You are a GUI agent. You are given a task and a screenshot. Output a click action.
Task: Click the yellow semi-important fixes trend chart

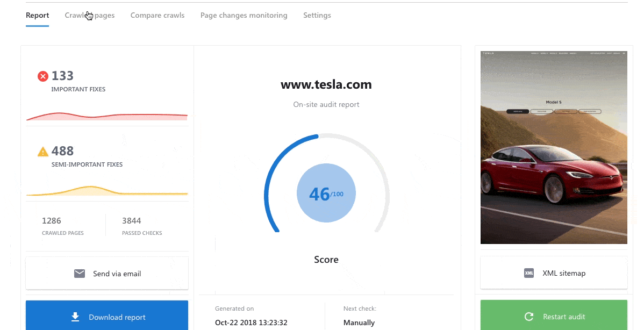107,191
